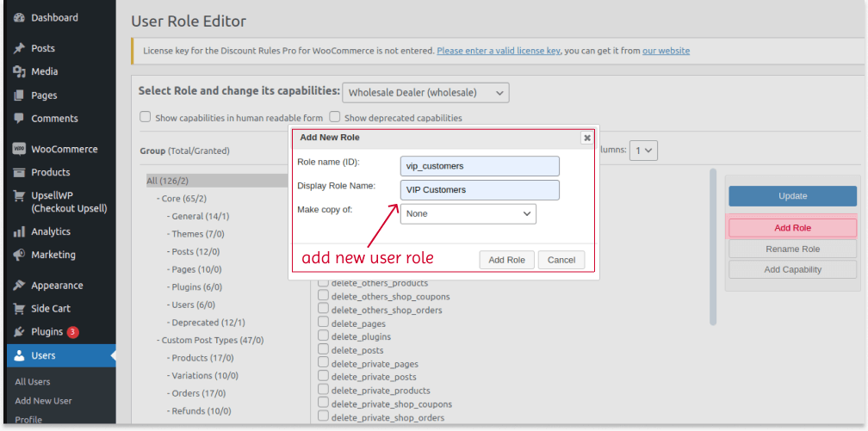Check the delete_private_shop_orders capability
Viewport: 868px width, 431px height.
[x=323, y=417]
